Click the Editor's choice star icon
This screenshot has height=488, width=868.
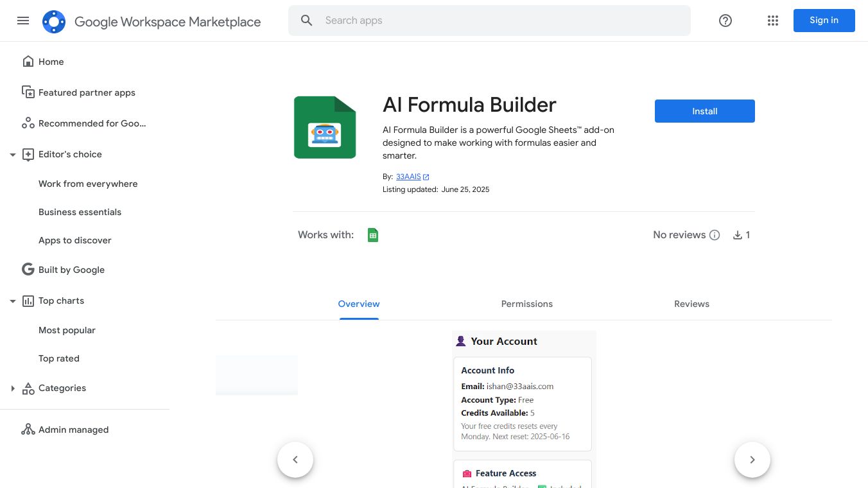(28, 154)
